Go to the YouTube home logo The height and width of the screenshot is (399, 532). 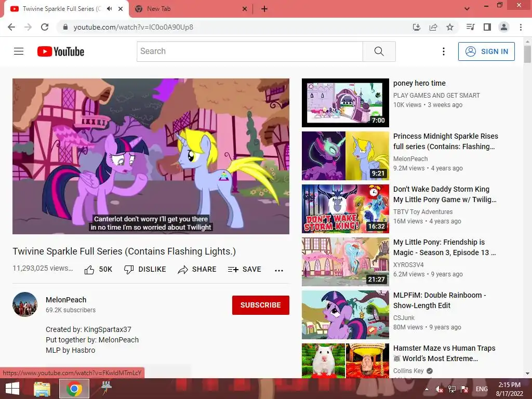61,51
